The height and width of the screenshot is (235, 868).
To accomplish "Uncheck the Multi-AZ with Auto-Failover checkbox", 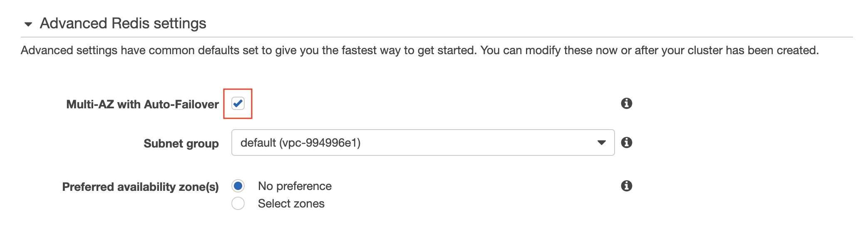I will pos(238,103).
